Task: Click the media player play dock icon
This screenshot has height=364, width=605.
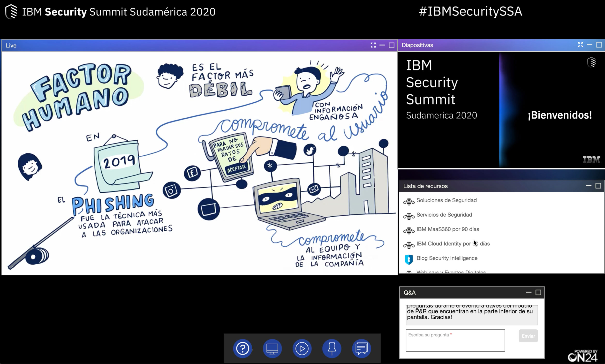Action: [x=302, y=348]
